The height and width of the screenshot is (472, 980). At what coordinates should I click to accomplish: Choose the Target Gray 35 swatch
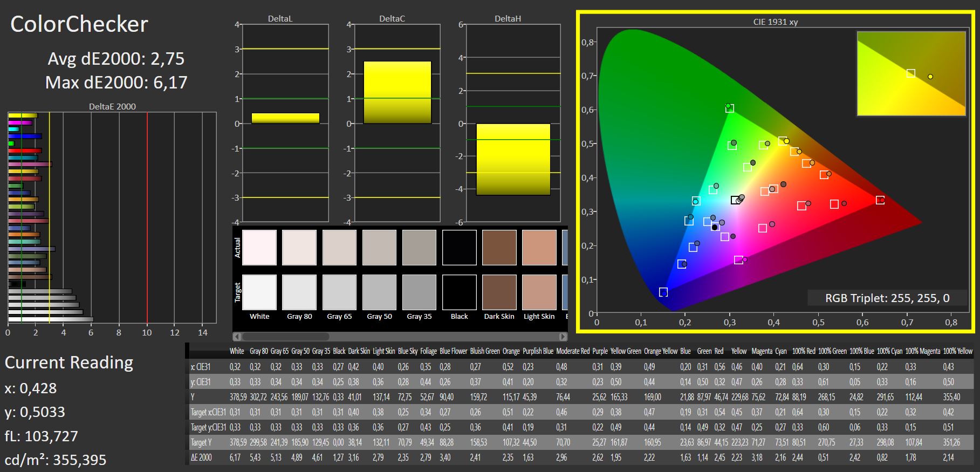click(419, 292)
